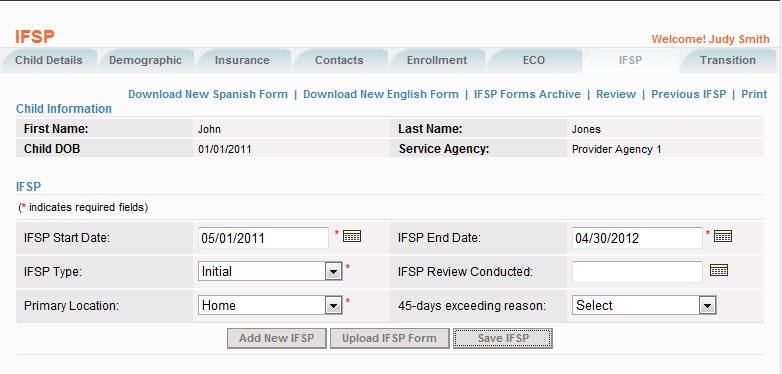Open the IFSP Forms Archive link

tap(527, 94)
